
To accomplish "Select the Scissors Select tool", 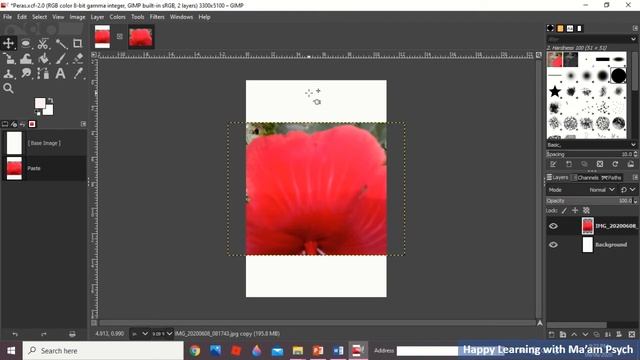I will pos(43,43).
